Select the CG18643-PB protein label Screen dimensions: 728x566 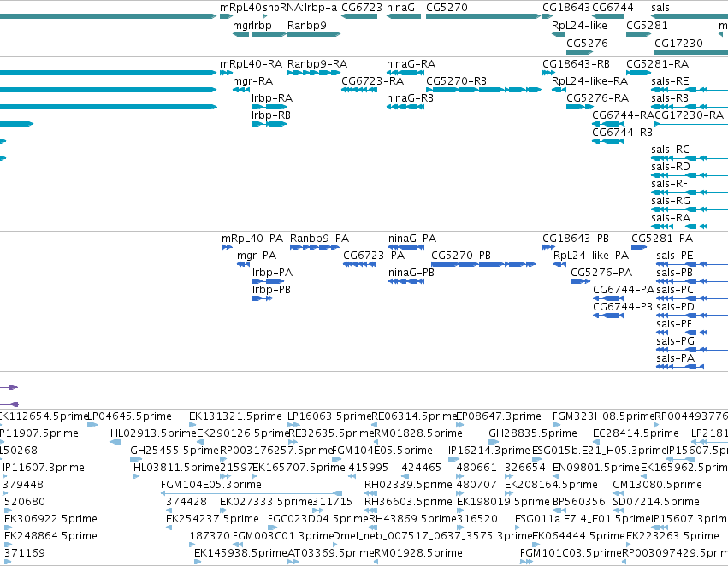(x=576, y=238)
